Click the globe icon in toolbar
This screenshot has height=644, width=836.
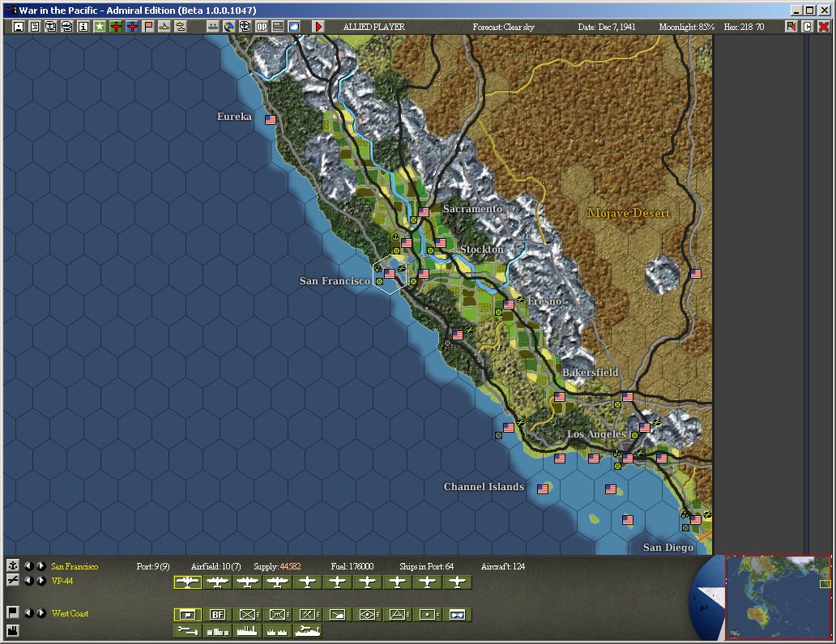(229, 27)
